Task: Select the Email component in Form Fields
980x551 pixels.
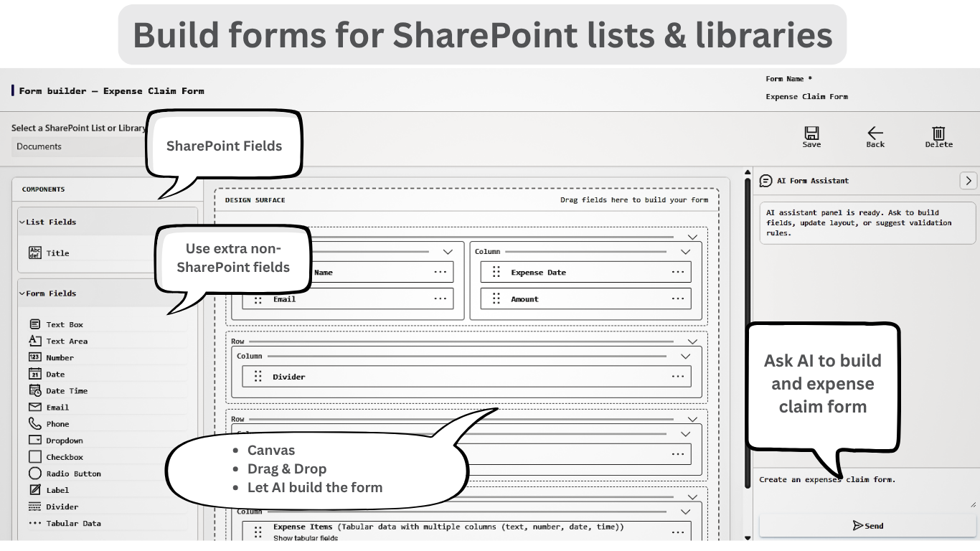Action: 56,407
